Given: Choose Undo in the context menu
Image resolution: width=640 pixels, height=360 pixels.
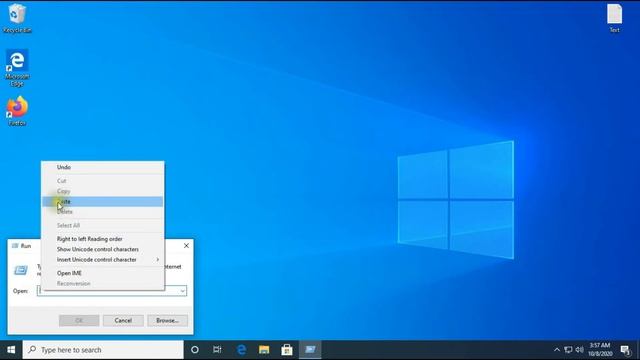Looking at the screenshot, I should click(x=102, y=167).
